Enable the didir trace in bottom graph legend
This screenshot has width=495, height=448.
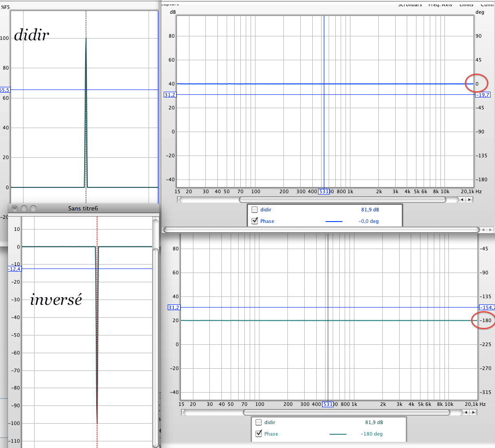click(x=259, y=422)
